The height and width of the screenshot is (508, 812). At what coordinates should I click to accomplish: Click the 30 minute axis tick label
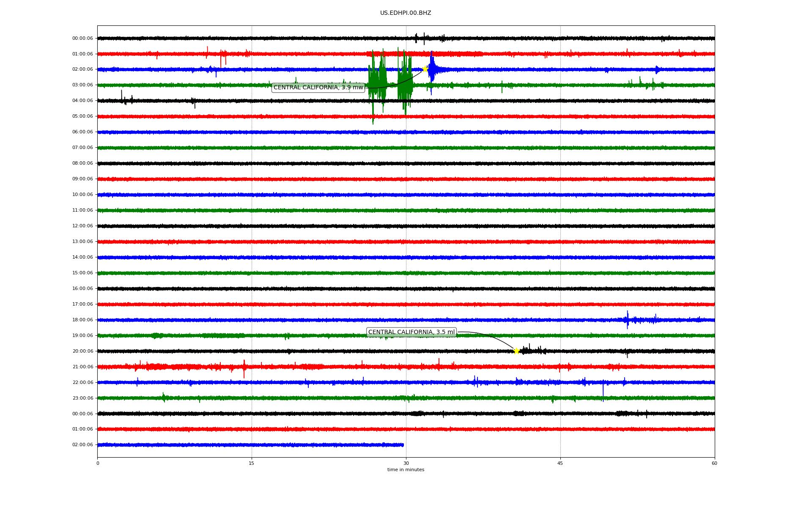click(406, 463)
